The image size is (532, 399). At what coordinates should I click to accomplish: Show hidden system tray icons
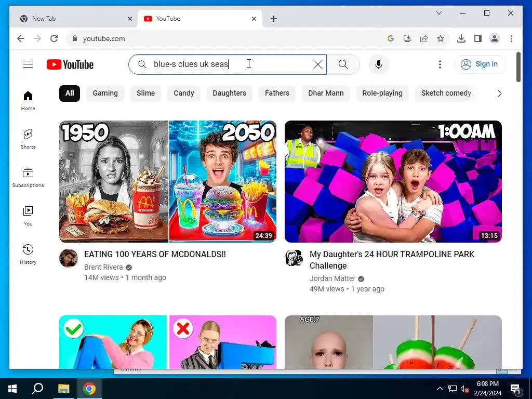(x=440, y=389)
